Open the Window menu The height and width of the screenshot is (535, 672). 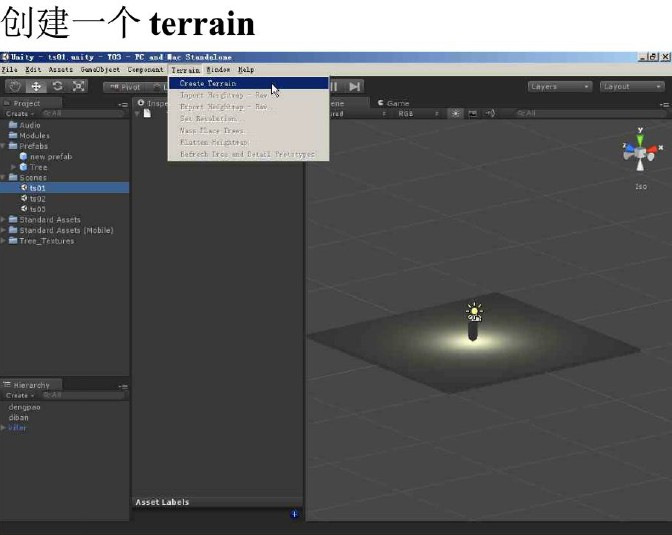point(218,69)
